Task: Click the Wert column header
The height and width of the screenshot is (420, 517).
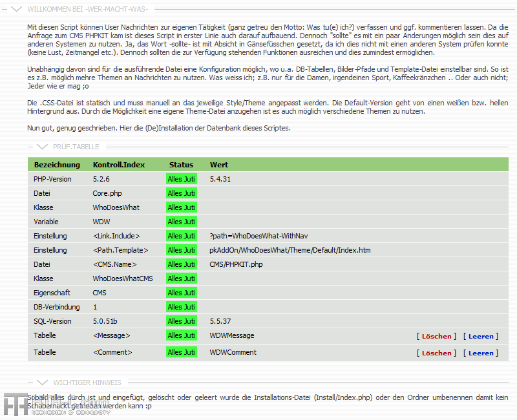Action: coord(219,165)
